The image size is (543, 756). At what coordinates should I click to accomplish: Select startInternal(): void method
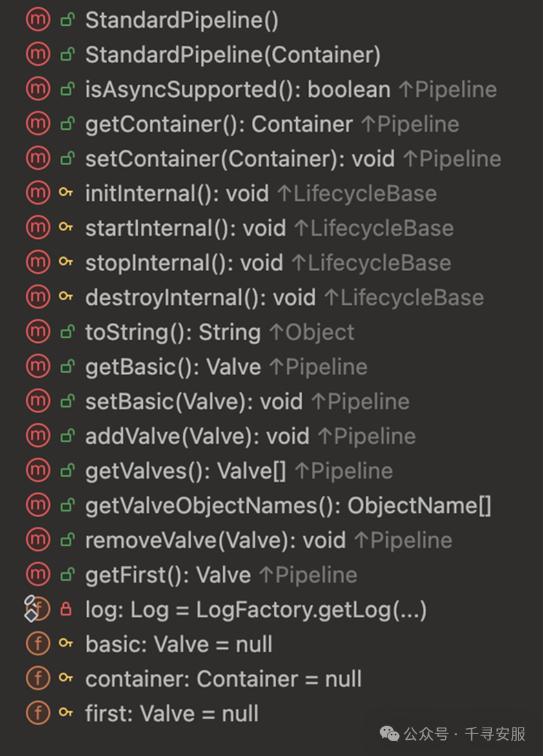point(186,228)
